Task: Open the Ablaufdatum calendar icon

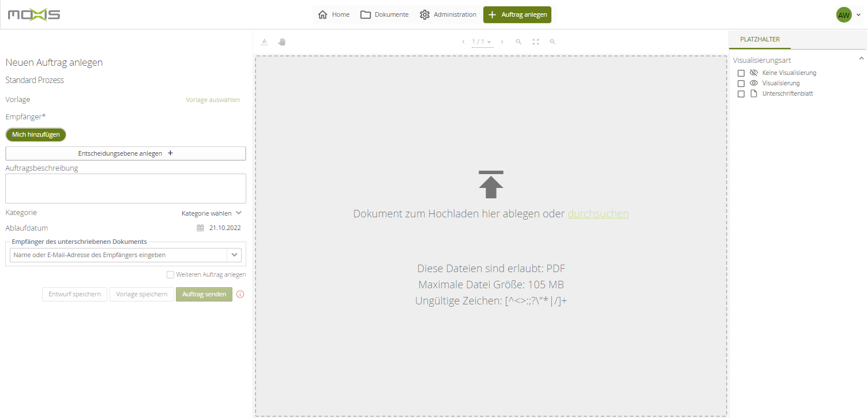Action: 200,228
